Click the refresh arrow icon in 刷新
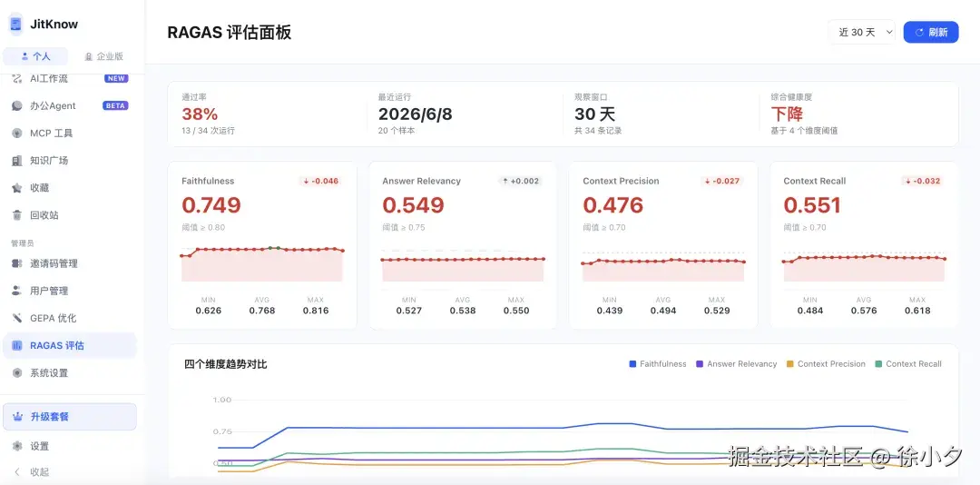 (x=919, y=33)
